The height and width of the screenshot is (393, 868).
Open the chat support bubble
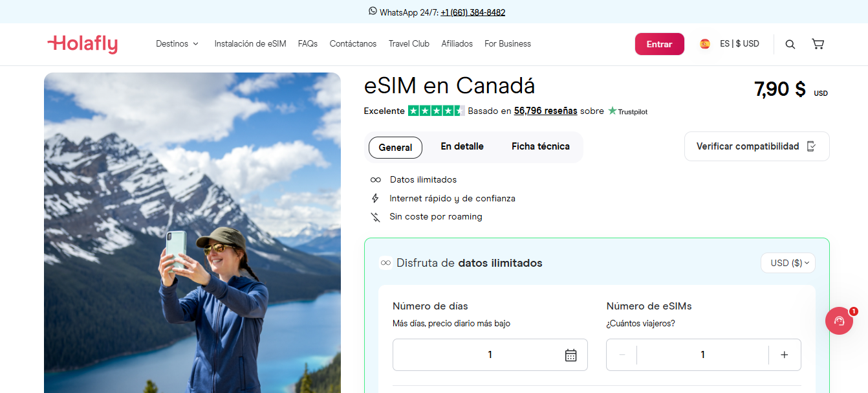pyautogui.click(x=839, y=320)
